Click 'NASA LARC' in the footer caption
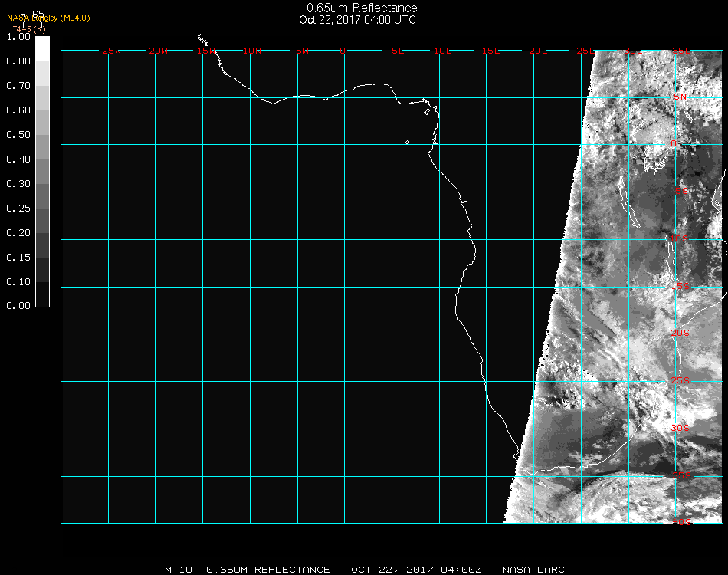 [x=533, y=570]
